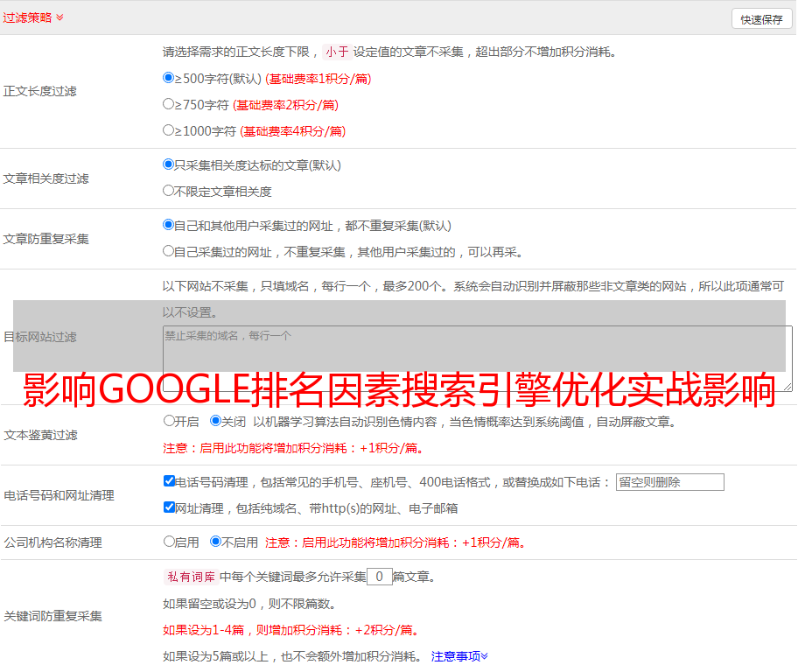Choose 不限定文章相关度 option
This screenshot has width=798, height=672.
pos(168,191)
